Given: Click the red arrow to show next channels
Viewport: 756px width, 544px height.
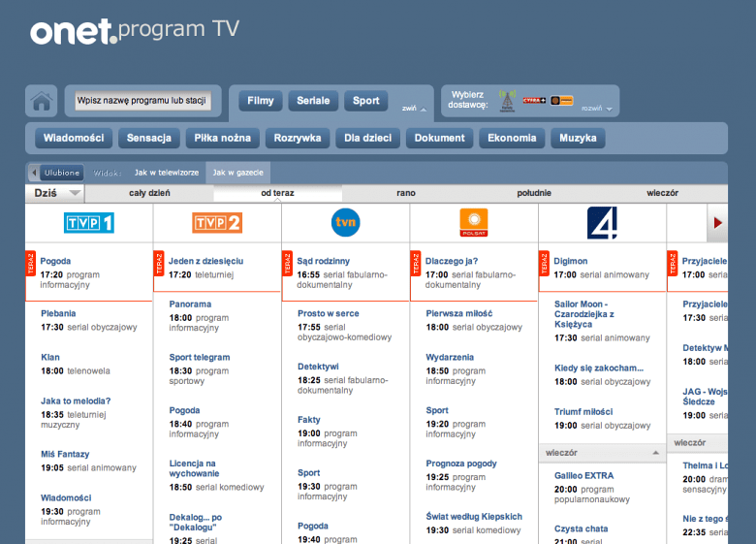Looking at the screenshot, I should tap(717, 223).
